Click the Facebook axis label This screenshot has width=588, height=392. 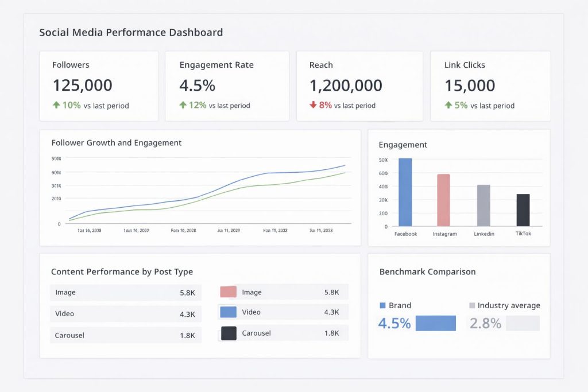point(405,234)
